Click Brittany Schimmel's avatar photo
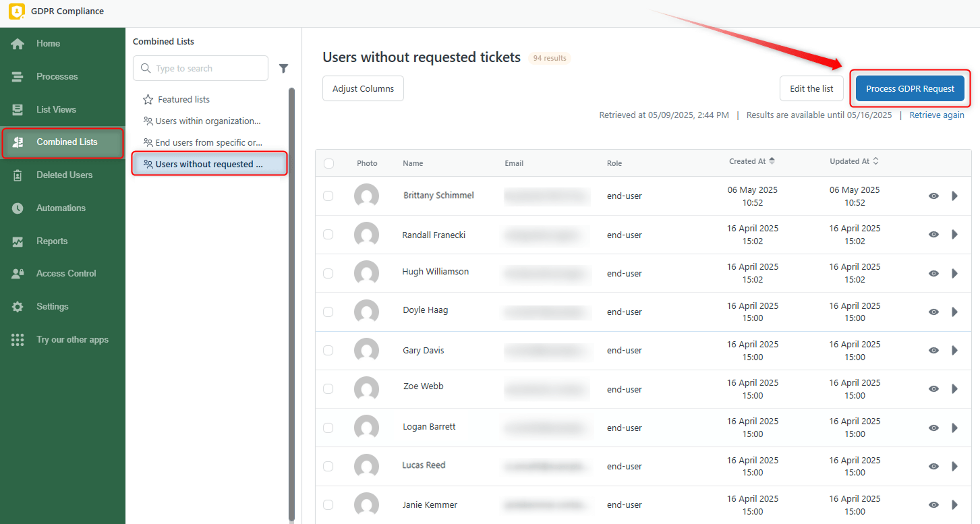The width and height of the screenshot is (980, 524). (366, 196)
